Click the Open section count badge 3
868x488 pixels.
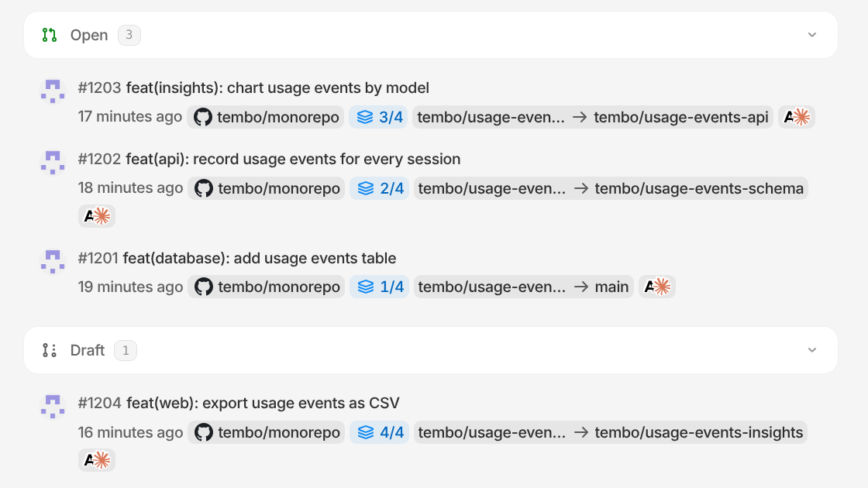click(129, 35)
